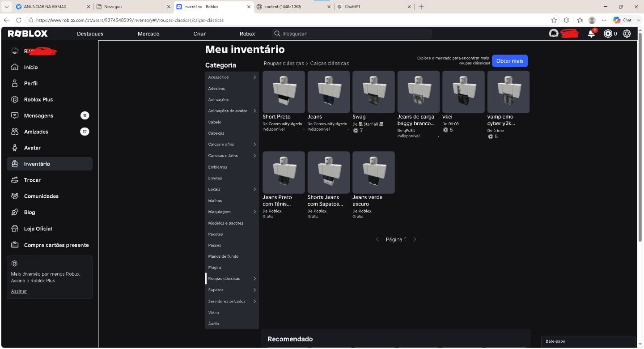Open Mercado in the top navigation
This screenshot has width=644, height=349.
tap(148, 34)
